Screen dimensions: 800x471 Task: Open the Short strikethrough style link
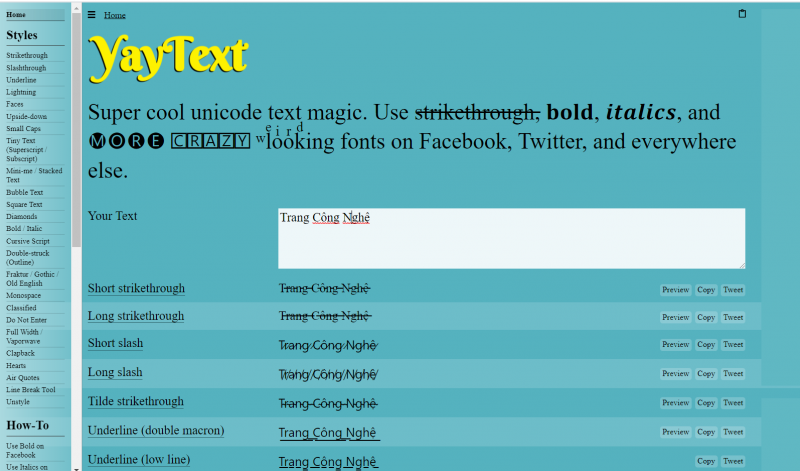pos(136,289)
